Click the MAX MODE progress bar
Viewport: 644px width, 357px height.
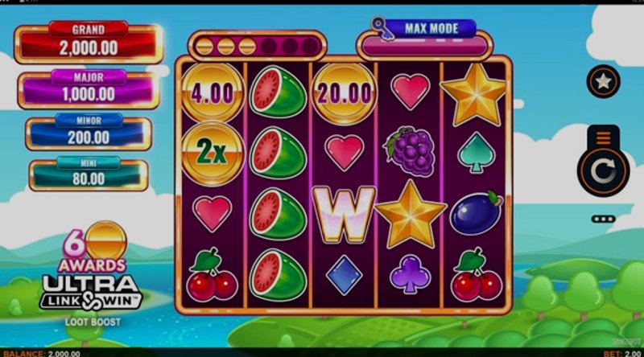[x=425, y=47]
